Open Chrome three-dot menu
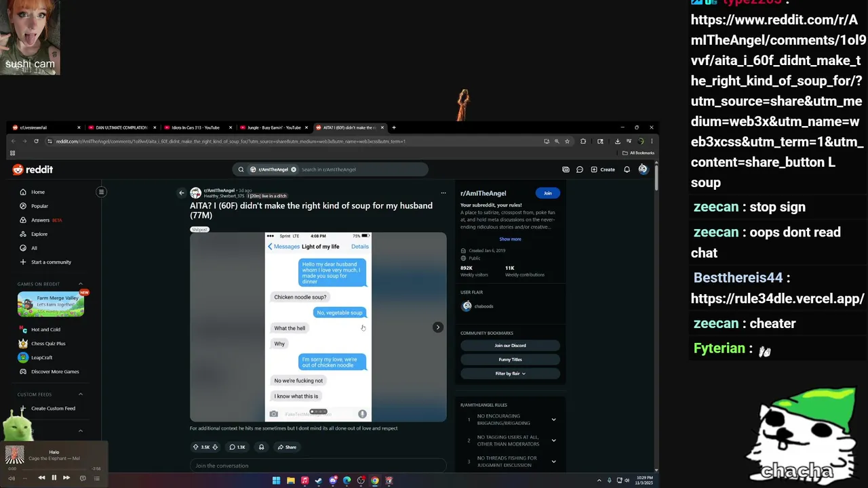The height and width of the screenshot is (488, 868). [652, 142]
